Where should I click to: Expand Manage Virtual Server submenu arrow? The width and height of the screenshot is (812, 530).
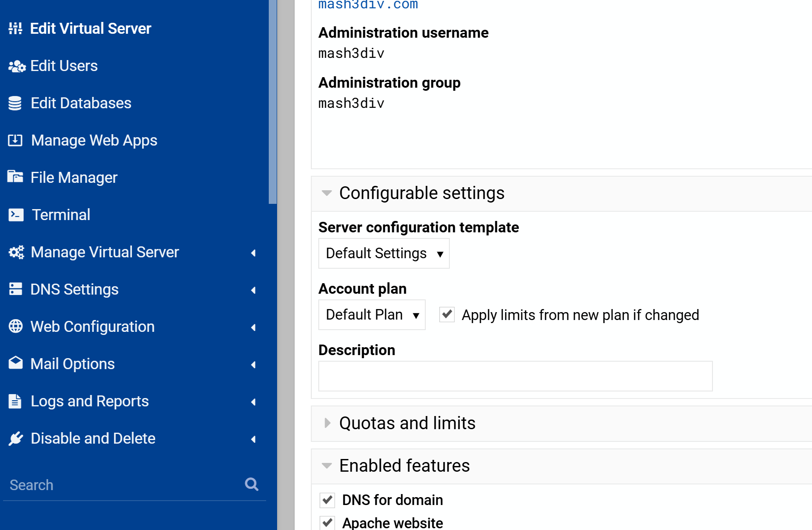(253, 253)
